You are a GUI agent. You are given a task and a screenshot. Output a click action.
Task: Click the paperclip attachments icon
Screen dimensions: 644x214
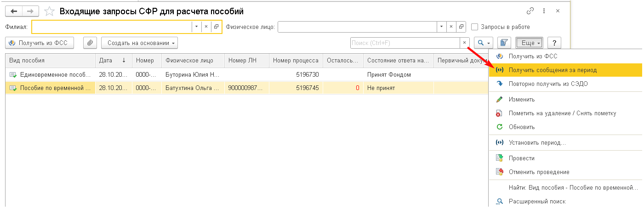(x=90, y=43)
